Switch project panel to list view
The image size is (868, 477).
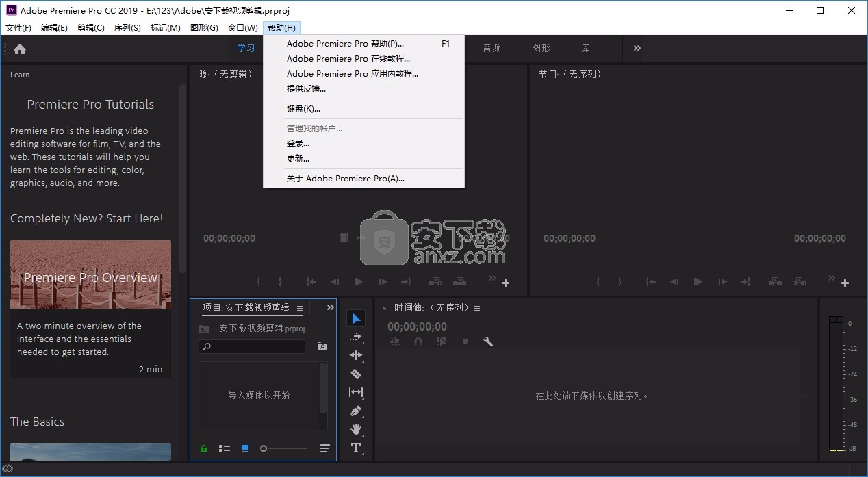pos(224,448)
